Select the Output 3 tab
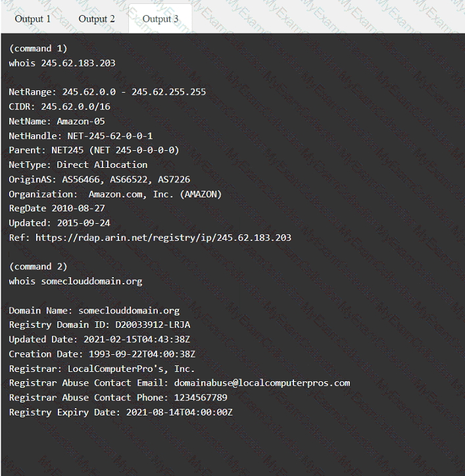The image size is (465, 476). pos(160,18)
